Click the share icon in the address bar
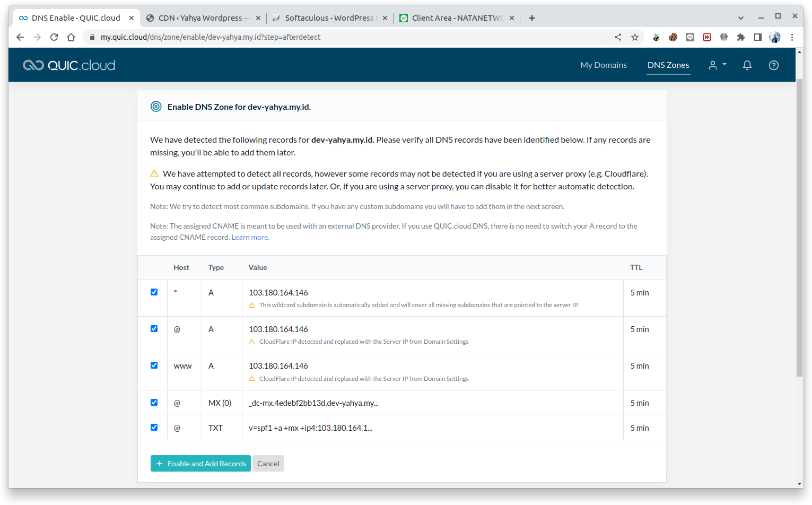812x505 pixels. pyautogui.click(x=617, y=37)
